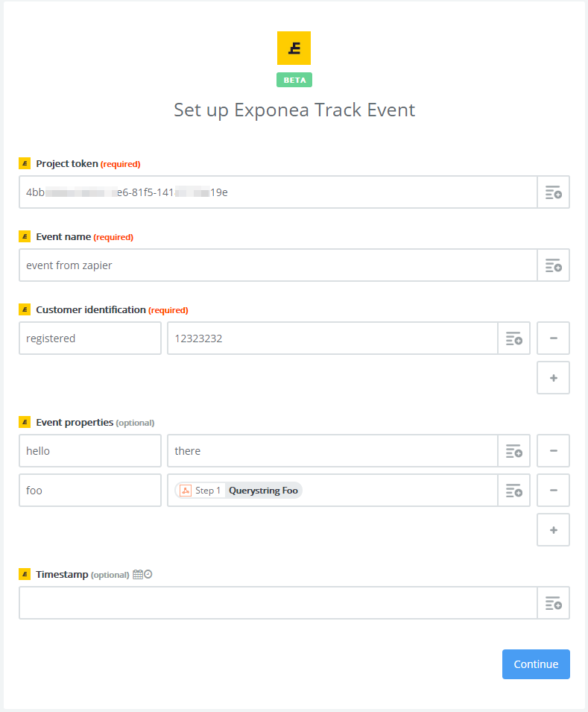Click the calendar icon beside Timestamp label
The image size is (588, 712).
(x=138, y=574)
